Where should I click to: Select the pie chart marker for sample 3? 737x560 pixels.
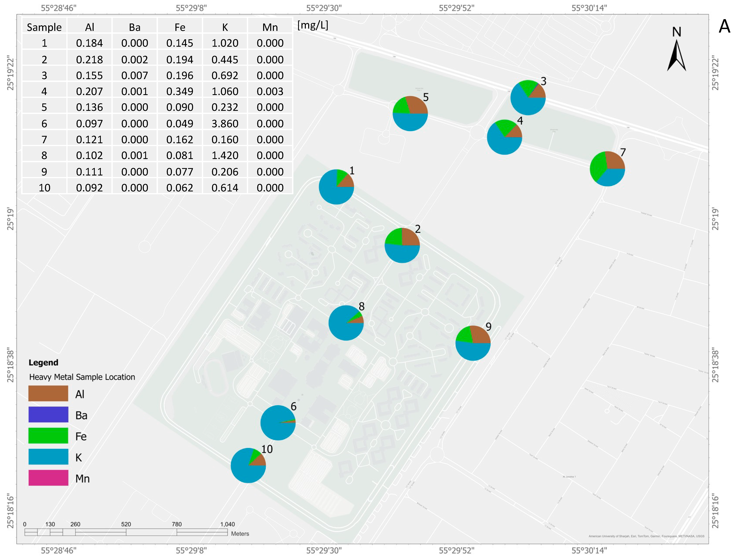tap(528, 98)
